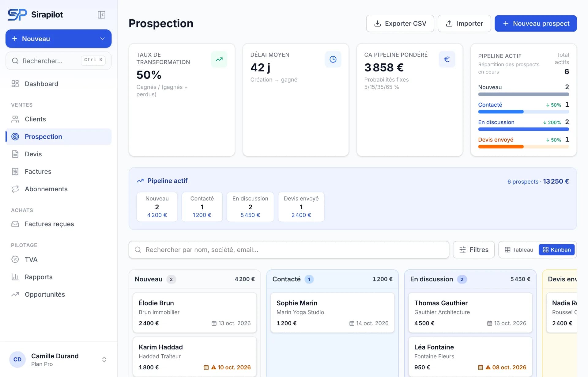Click the clock icon on Délai moyen card

(x=333, y=59)
